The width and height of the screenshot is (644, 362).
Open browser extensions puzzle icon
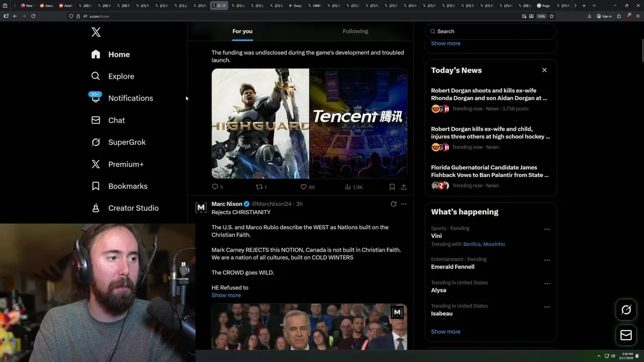pos(619,16)
